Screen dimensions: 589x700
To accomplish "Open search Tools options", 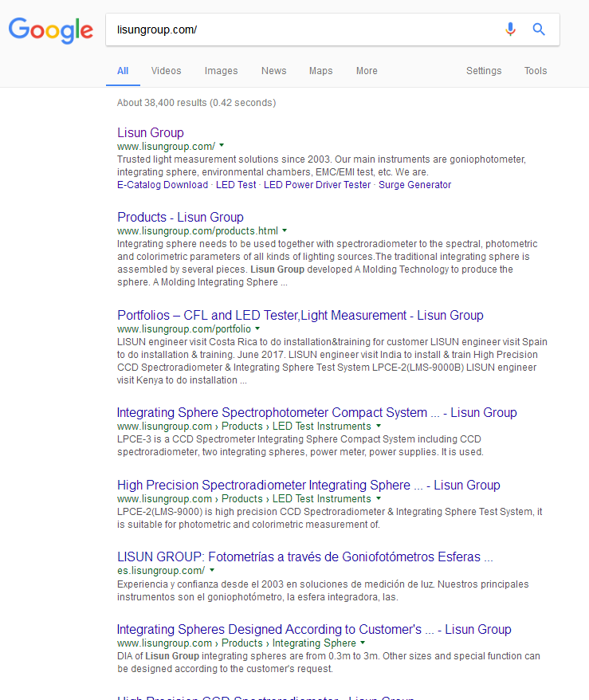I will pos(536,71).
